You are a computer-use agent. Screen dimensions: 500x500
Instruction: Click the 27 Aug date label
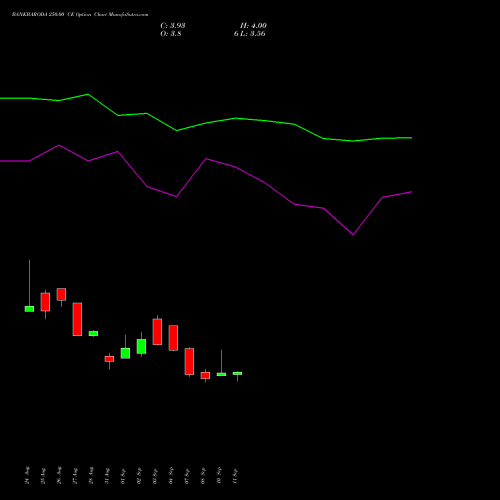[75, 475]
